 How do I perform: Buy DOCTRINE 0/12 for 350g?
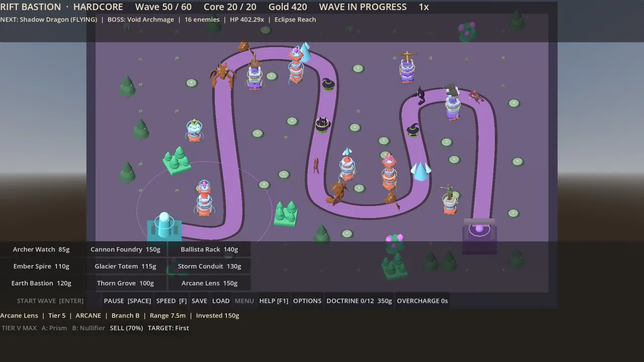pyautogui.click(x=359, y=301)
